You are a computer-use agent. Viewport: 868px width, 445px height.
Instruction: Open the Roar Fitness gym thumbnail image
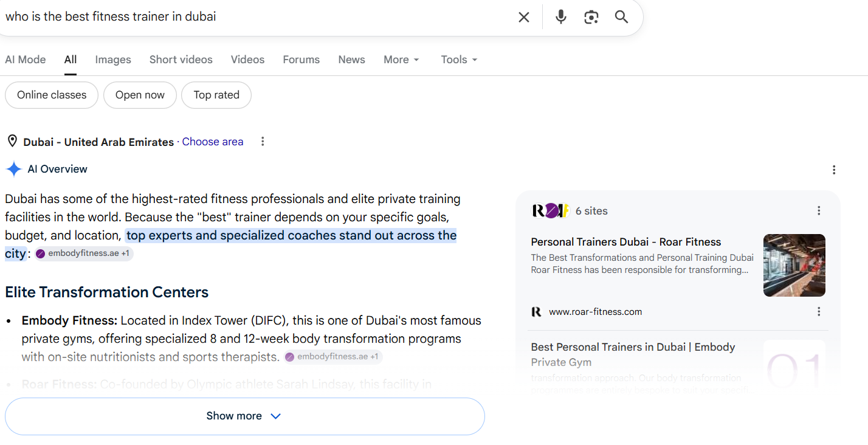coord(794,266)
